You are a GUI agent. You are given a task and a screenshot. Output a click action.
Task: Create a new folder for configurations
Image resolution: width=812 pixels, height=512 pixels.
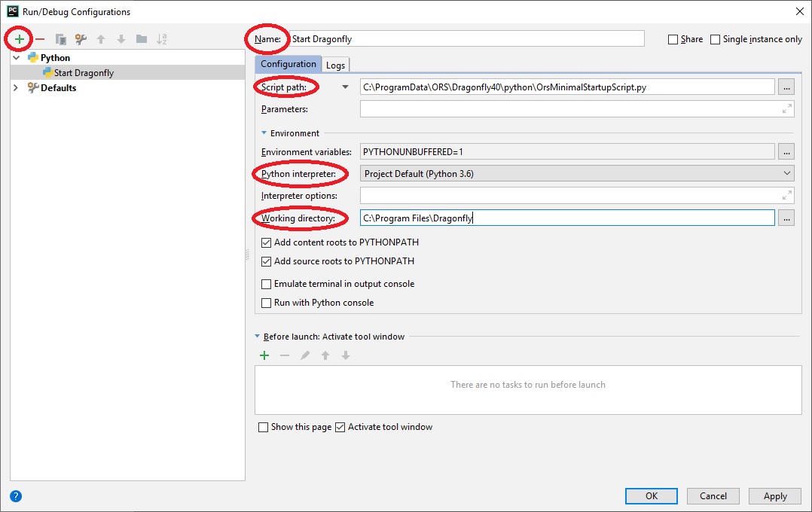(140, 38)
